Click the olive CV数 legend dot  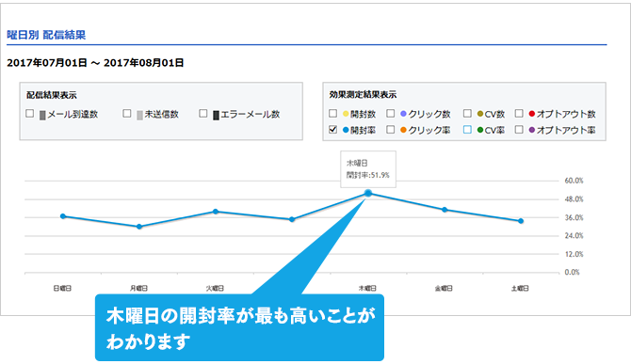point(479,114)
